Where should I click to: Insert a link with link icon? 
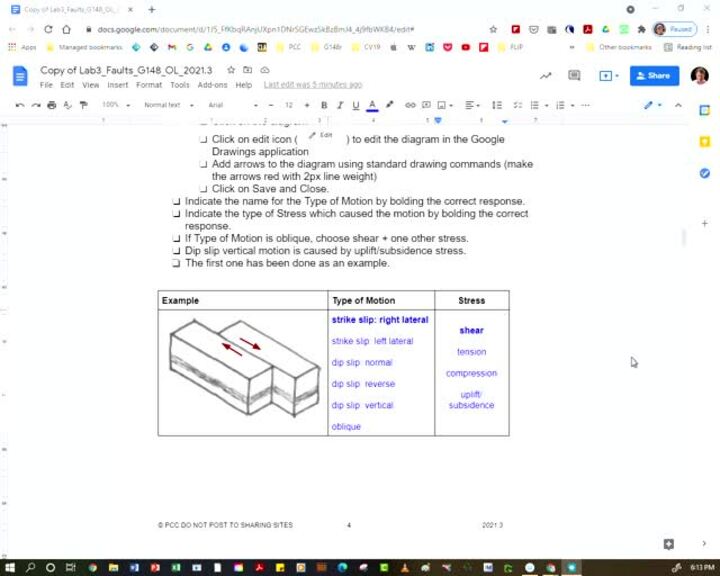click(410, 105)
